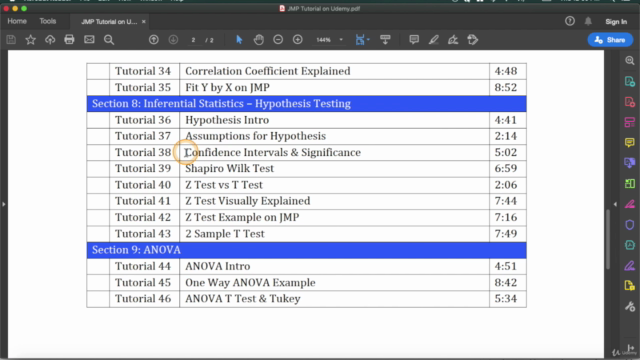Choose the Selection arrow tool

[x=239, y=40]
